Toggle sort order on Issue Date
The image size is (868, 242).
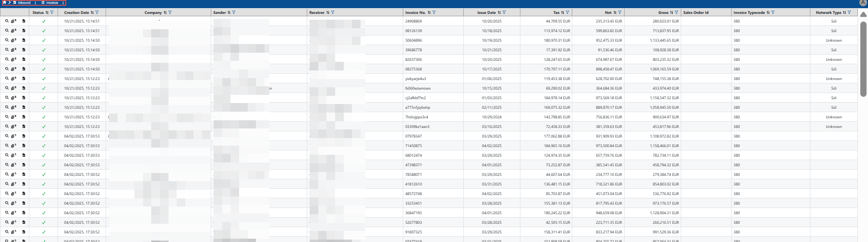tap(499, 12)
